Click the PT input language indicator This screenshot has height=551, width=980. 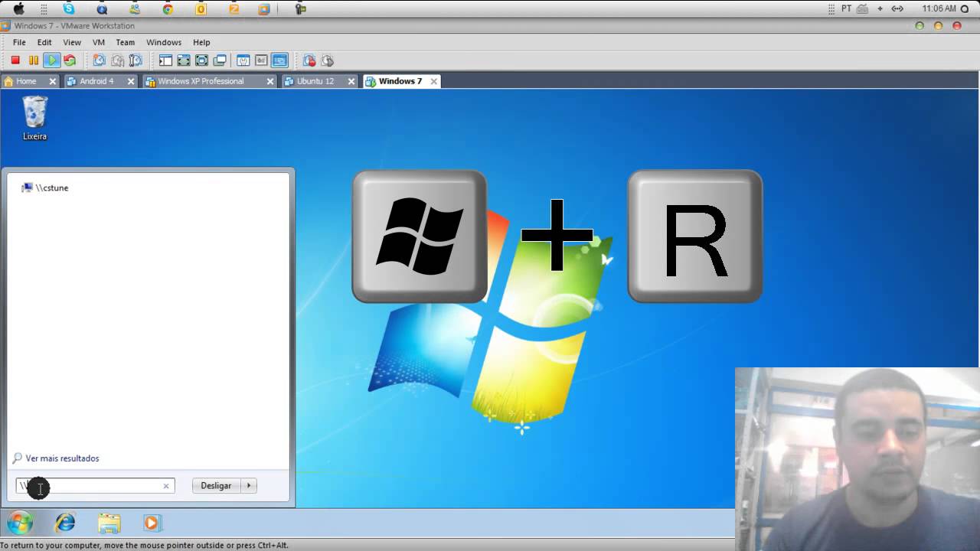click(x=846, y=8)
